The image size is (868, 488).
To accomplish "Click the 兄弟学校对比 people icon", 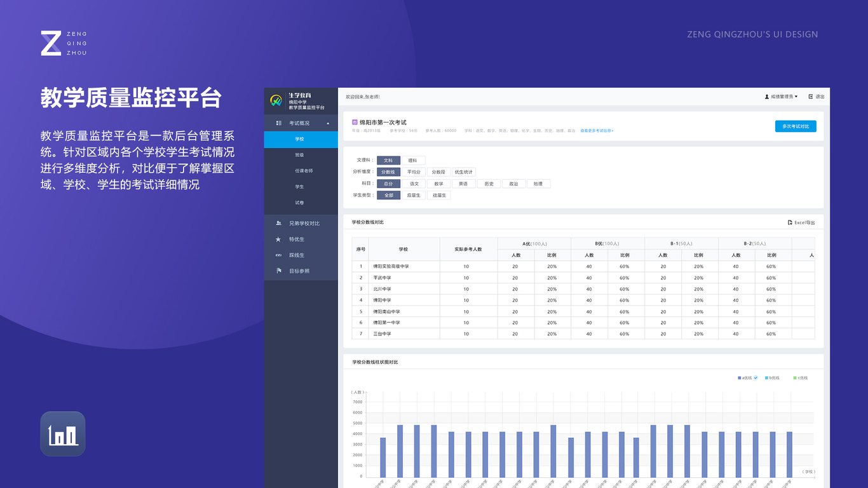I will click(278, 224).
